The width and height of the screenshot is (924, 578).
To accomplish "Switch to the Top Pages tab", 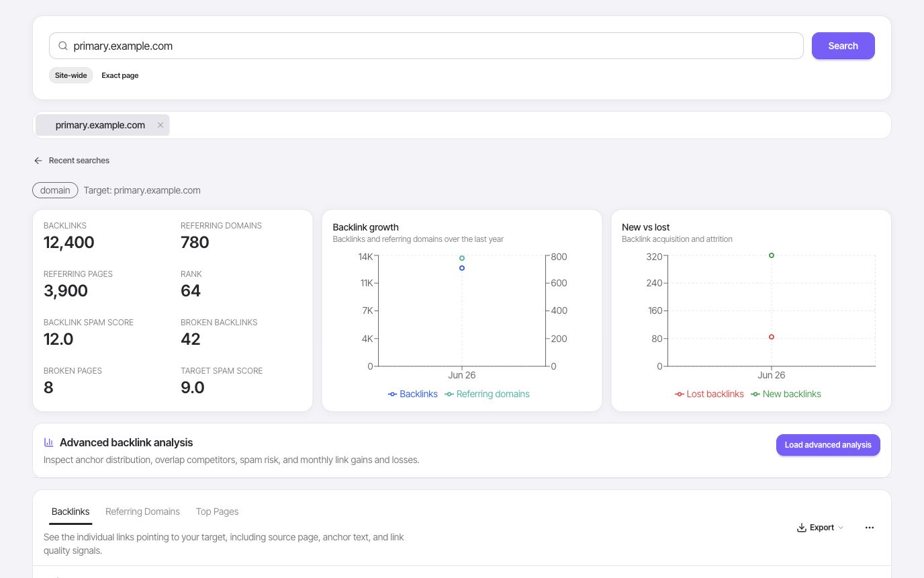I will tap(217, 511).
